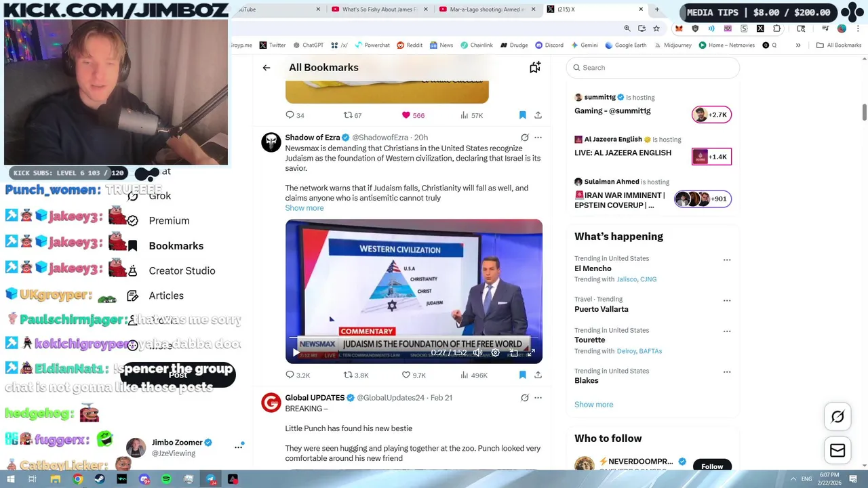Image resolution: width=868 pixels, height=488 pixels.
Task: Open Creator Studio in the sidebar
Action: pyautogui.click(x=182, y=271)
